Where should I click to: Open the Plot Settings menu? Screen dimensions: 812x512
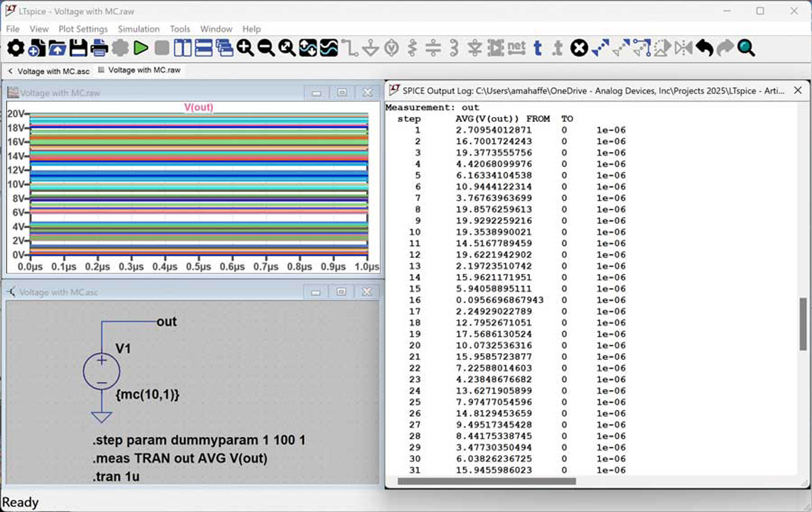pyautogui.click(x=83, y=29)
